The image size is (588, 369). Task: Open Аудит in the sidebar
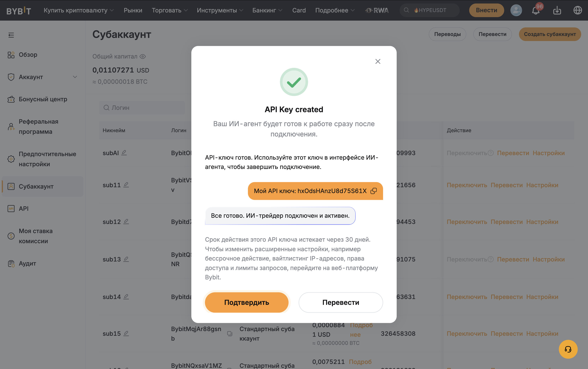coord(27,264)
